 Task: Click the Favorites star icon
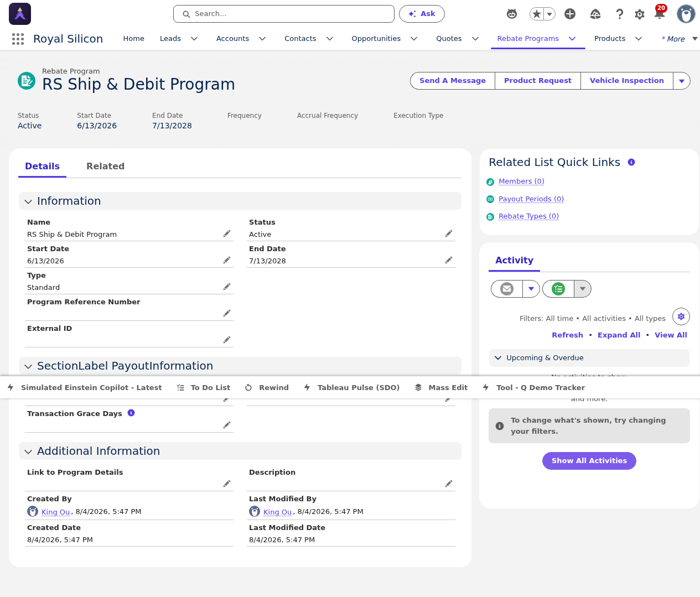point(537,14)
